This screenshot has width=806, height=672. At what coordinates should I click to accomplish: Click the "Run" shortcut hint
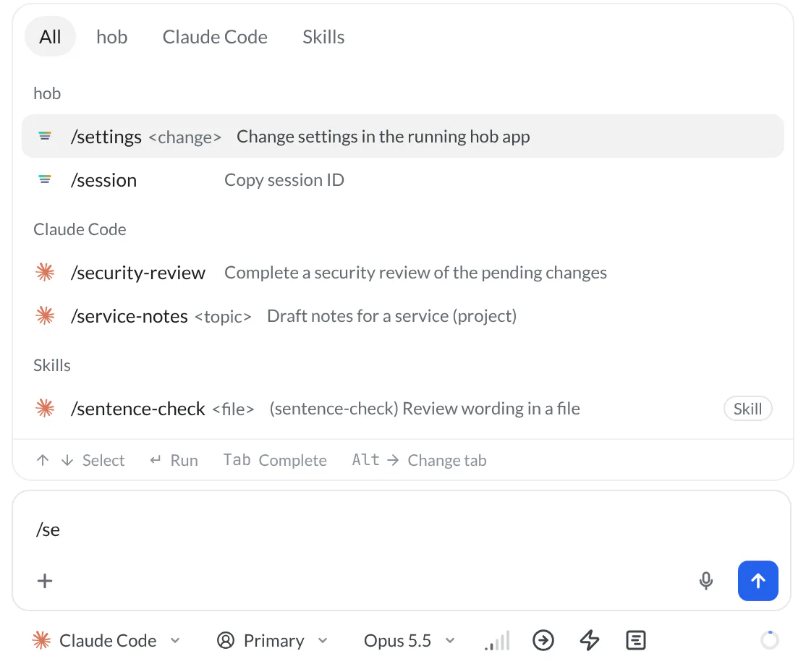click(x=174, y=460)
